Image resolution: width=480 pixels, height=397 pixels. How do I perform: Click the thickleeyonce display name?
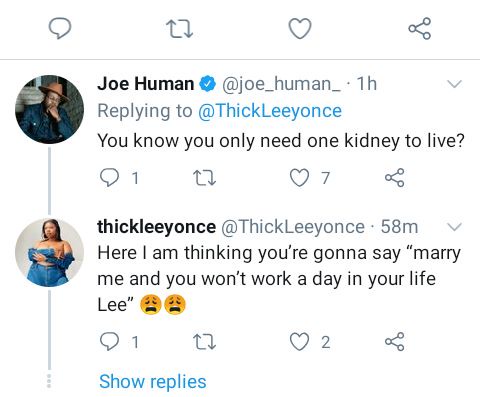click(x=156, y=227)
